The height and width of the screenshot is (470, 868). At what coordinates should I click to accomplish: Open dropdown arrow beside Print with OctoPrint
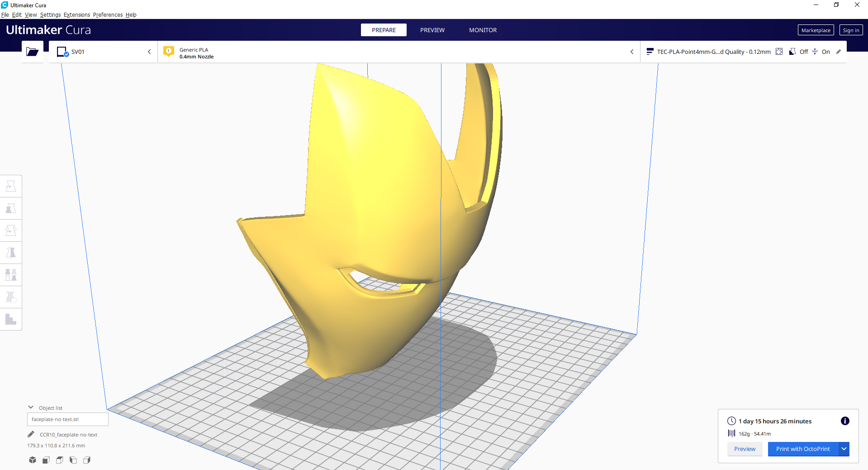click(844, 449)
